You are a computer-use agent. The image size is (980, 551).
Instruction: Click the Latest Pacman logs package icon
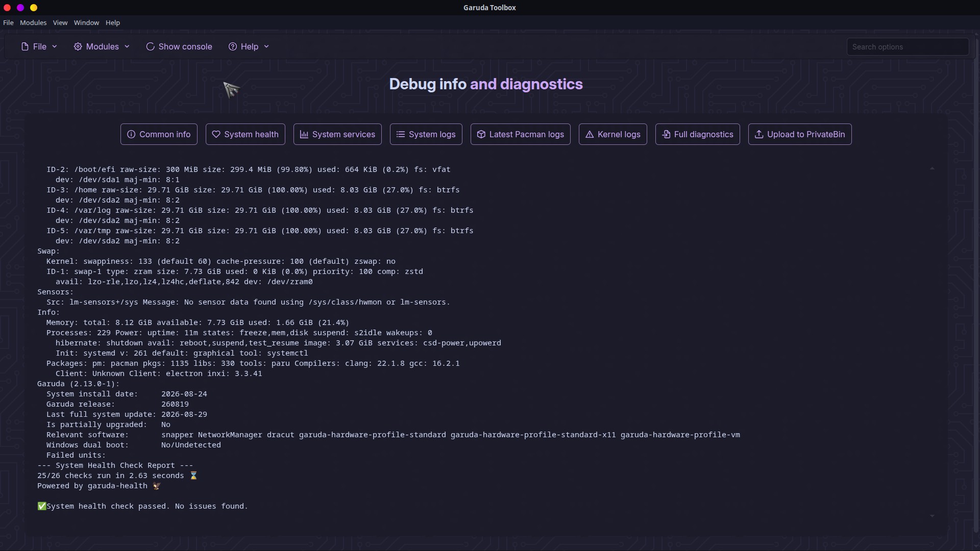coord(481,134)
